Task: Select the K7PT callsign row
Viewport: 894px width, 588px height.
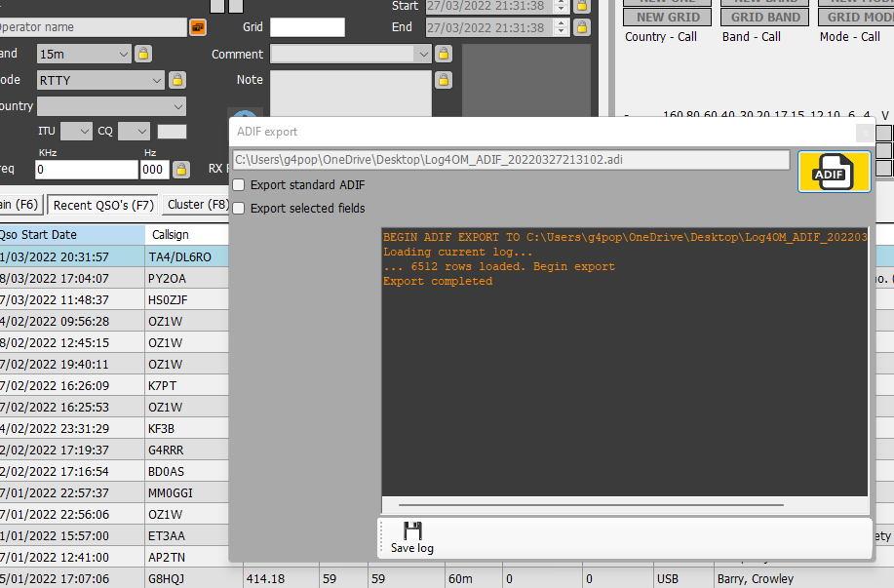Action: [x=114, y=386]
